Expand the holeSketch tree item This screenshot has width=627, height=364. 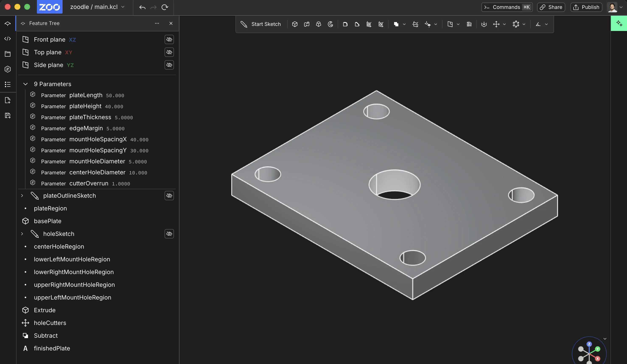(x=22, y=234)
